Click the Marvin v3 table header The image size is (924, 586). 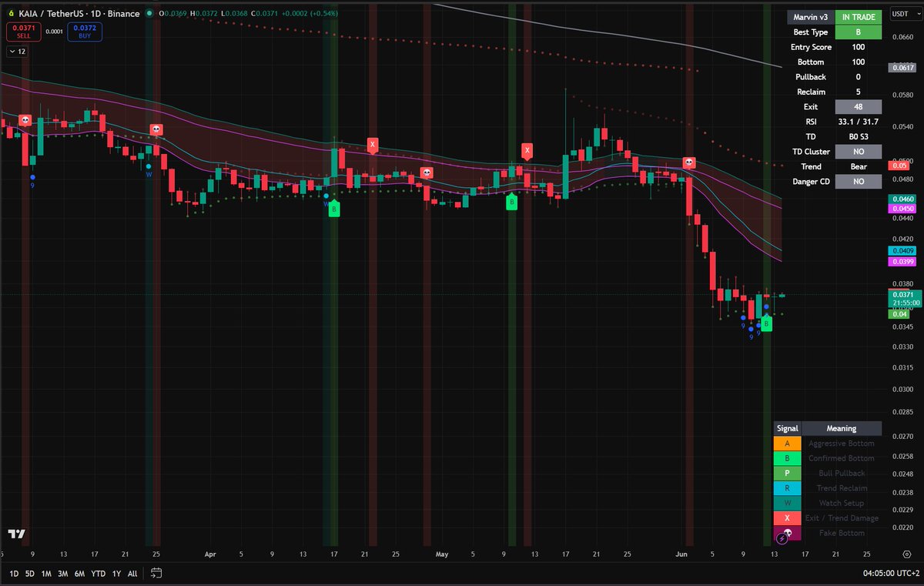[810, 18]
